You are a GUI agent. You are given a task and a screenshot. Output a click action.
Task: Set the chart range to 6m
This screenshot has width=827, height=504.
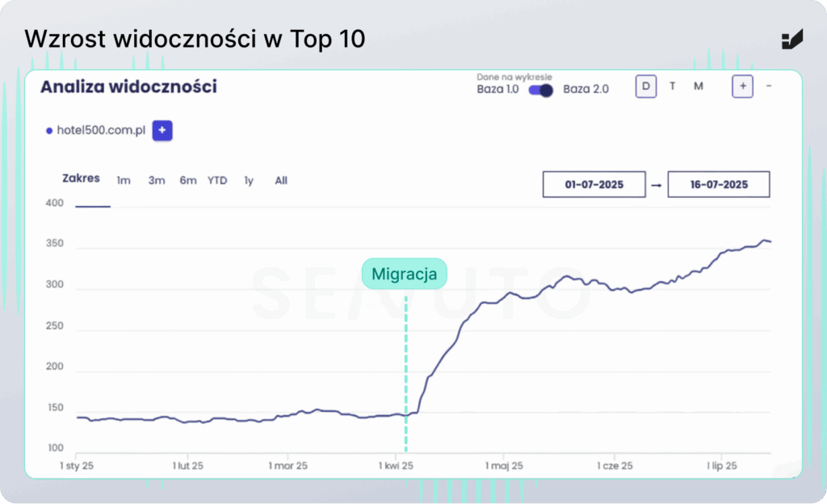187,181
